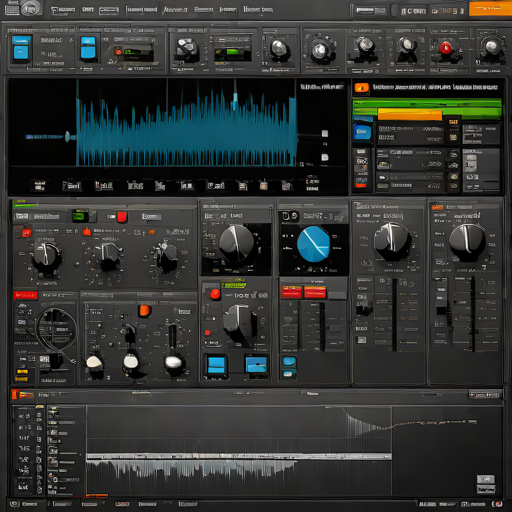The image size is (512, 512).
Task: Click the lower white square handle right of the waveform
Action: pos(325,157)
